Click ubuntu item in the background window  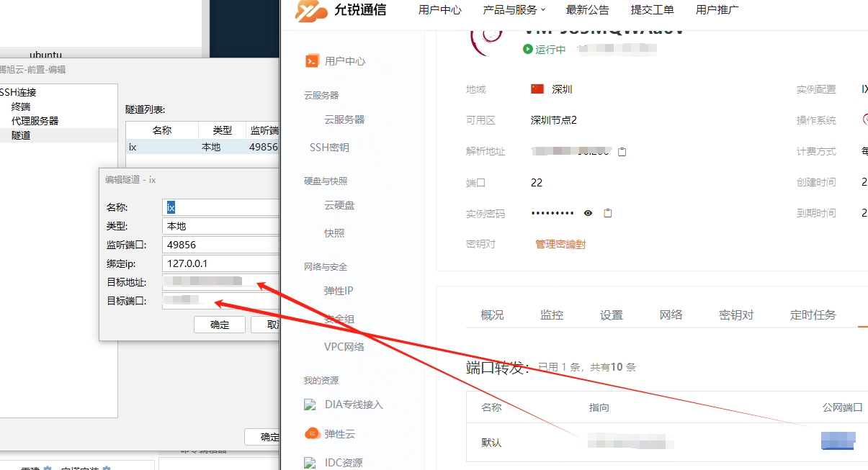45,54
